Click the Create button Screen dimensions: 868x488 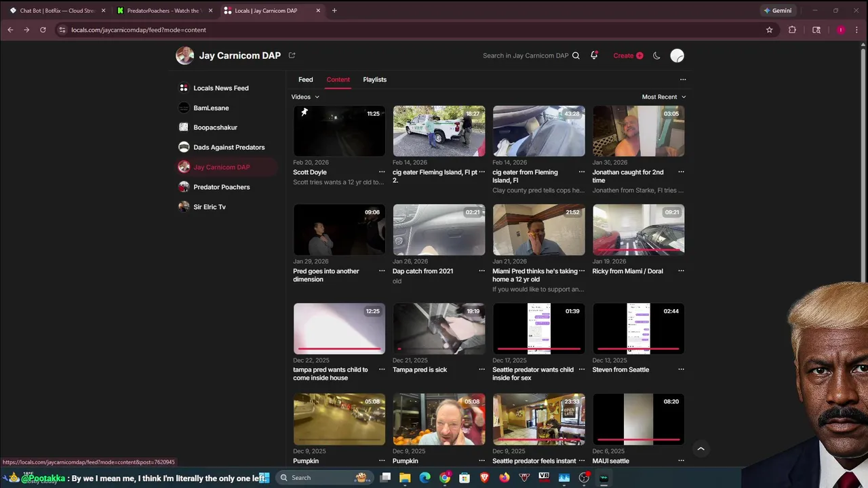(x=628, y=56)
